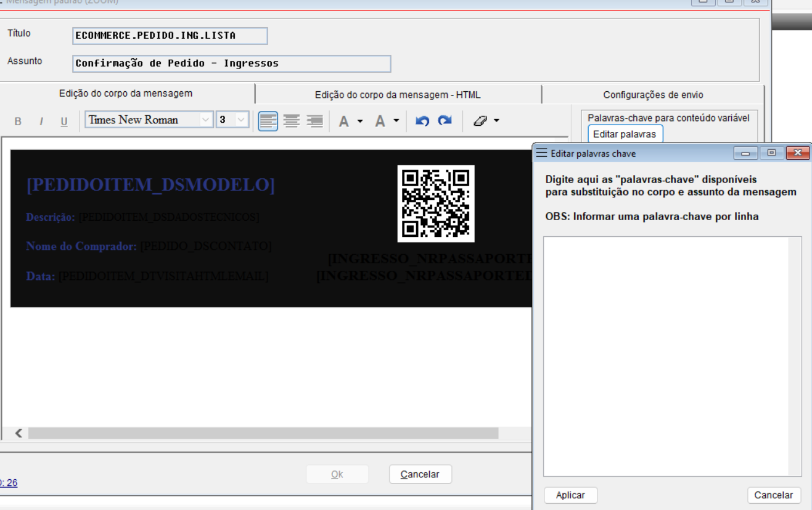This screenshot has width=812, height=510.
Task: Open the Editar palavras chave window menu icon
Action: pos(541,153)
